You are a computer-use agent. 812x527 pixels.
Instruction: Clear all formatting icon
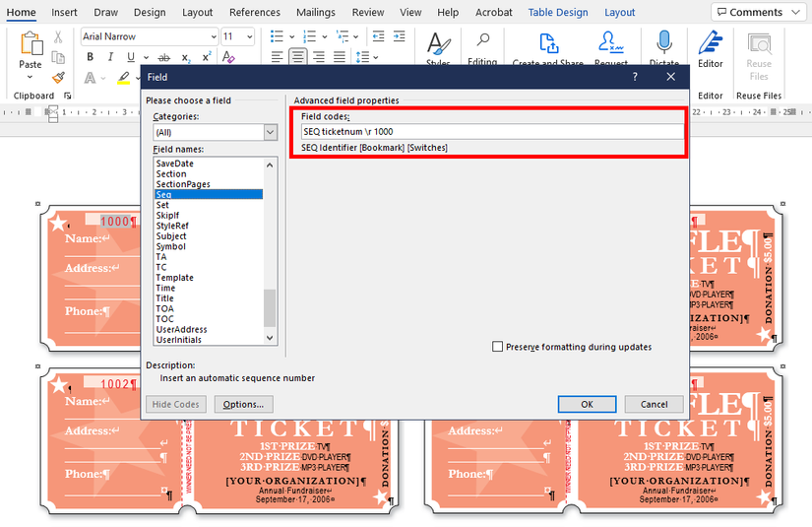(228, 57)
